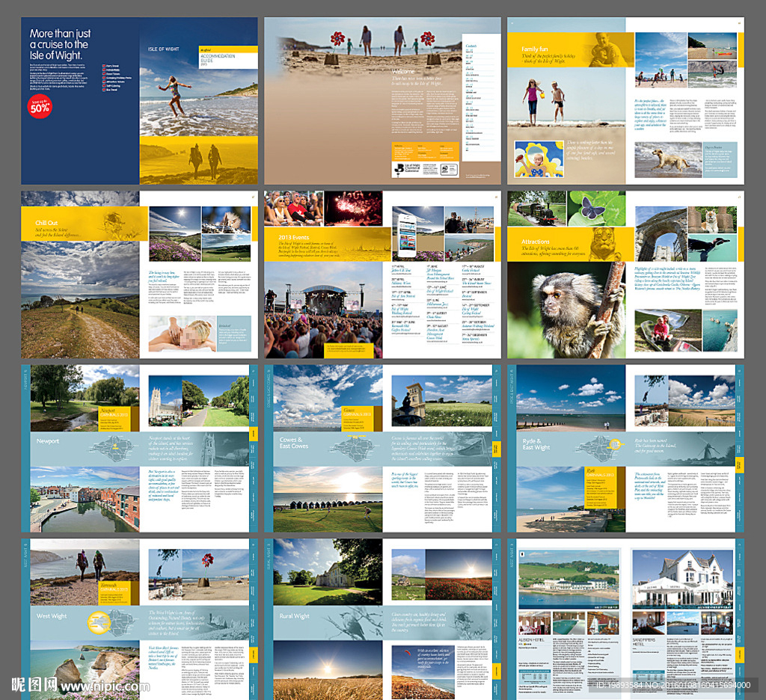Select the running dog beach photo
Screen dimensions: 766x700
pyautogui.click(x=668, y=159)
